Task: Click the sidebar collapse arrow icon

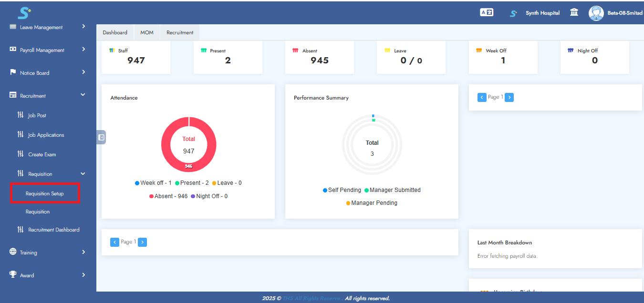Action: pos(101,137)
